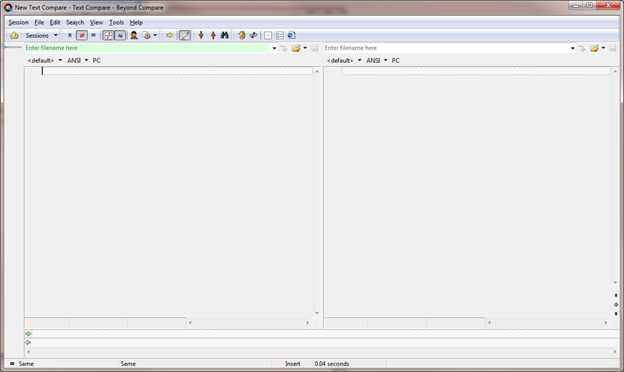Show all lines with asterisk icon
Viewport: 624px width, 372px height.
70,35
